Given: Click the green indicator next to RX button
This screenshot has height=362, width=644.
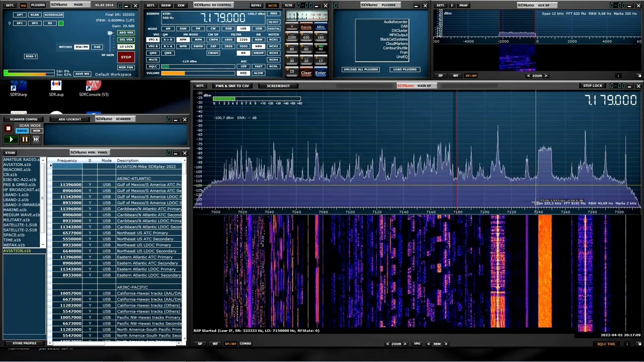Looking at the screenshot, I should [61, 23].
